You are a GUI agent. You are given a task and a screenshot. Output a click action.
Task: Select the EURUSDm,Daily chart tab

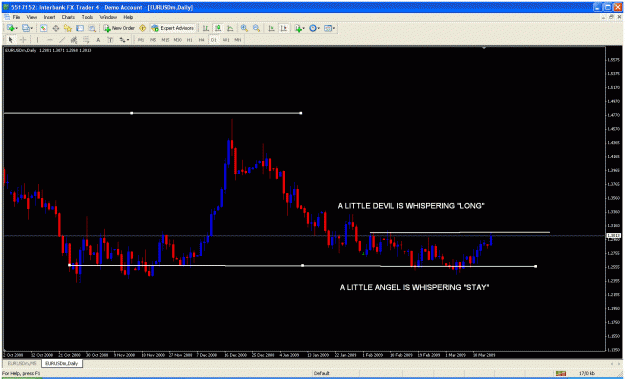(61, 363)
